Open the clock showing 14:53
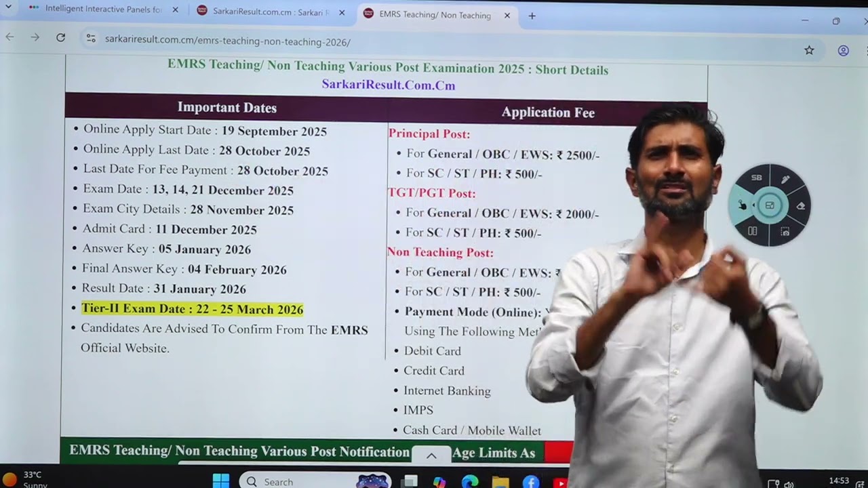868x488 pixels. tap(839, 481)
